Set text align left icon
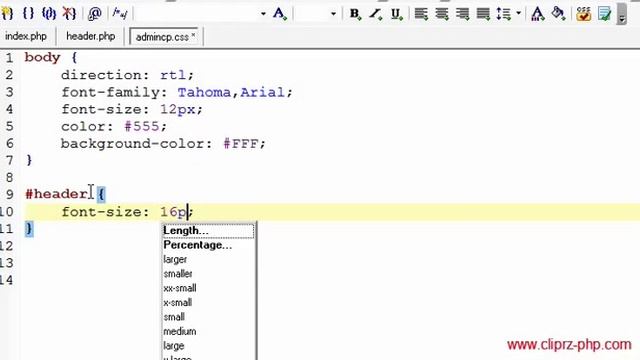This screenshot has width=640, height=360. tap(421, 14)
